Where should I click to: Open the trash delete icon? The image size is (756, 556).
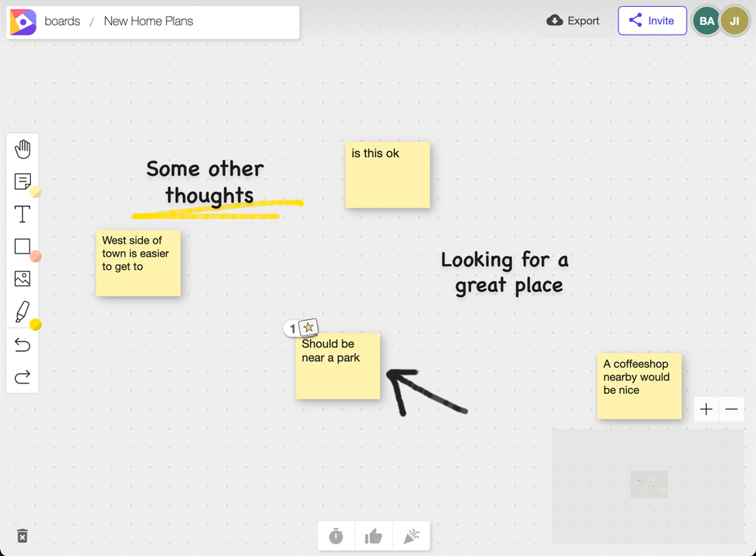22,536
